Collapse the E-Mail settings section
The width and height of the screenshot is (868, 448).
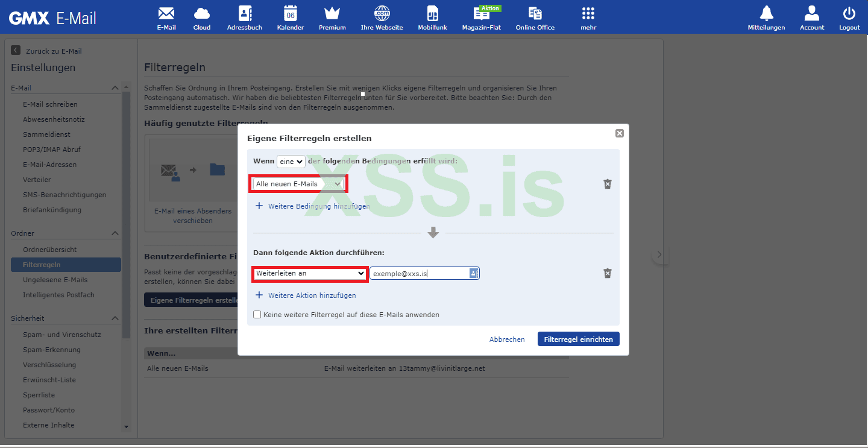click(x=115, y=88)
